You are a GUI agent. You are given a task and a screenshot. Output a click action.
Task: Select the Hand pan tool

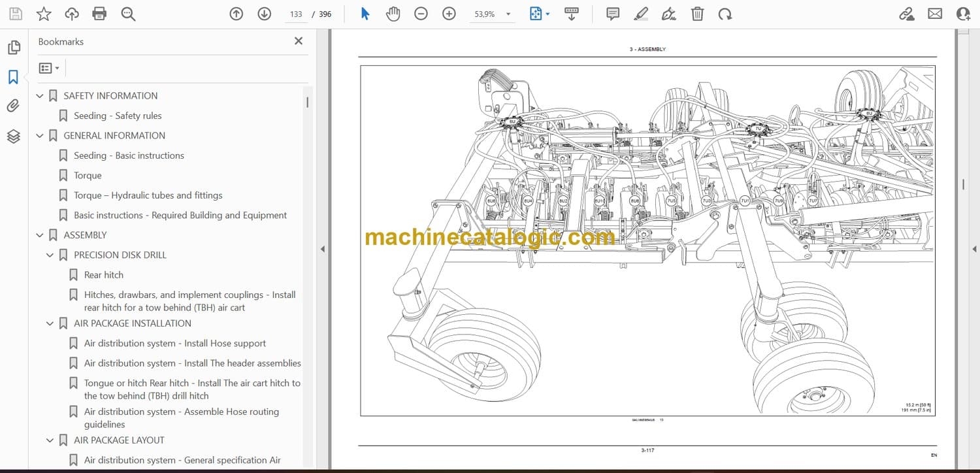coord(393,14)
